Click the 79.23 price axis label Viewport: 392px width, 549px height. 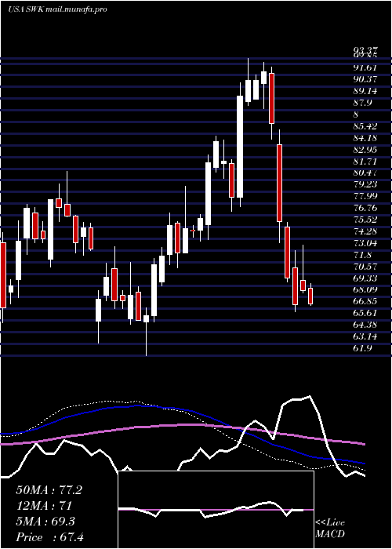click(365, 184)
